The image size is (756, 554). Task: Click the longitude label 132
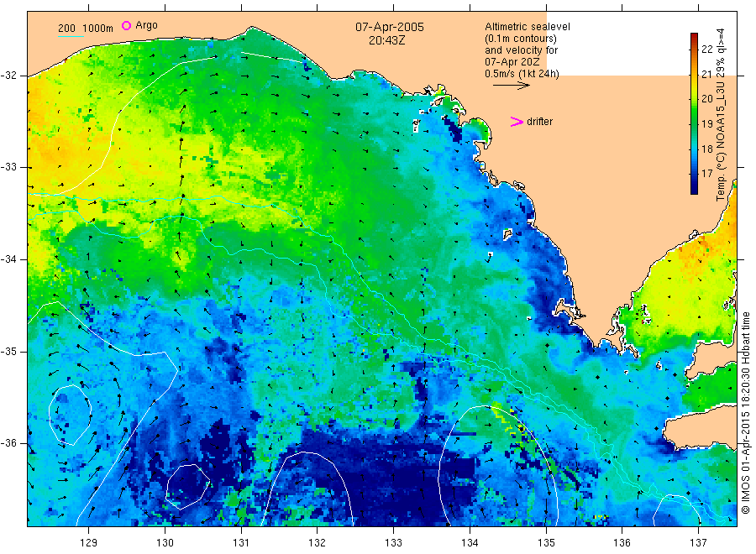[318, 543]
